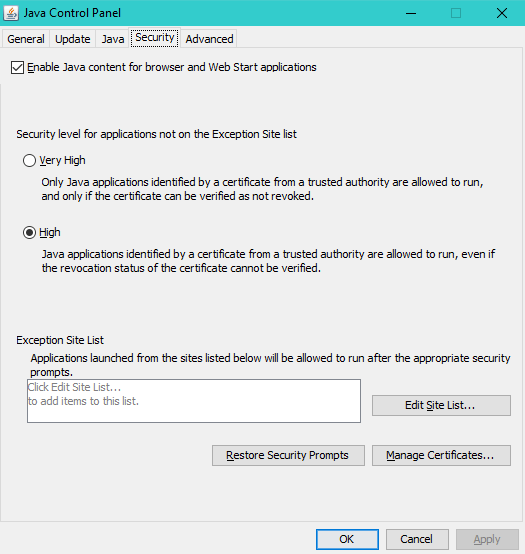The width and height of the screenshot is (525, 554).
Task: Switch to the General tab
Action: [x=26, y=39]
